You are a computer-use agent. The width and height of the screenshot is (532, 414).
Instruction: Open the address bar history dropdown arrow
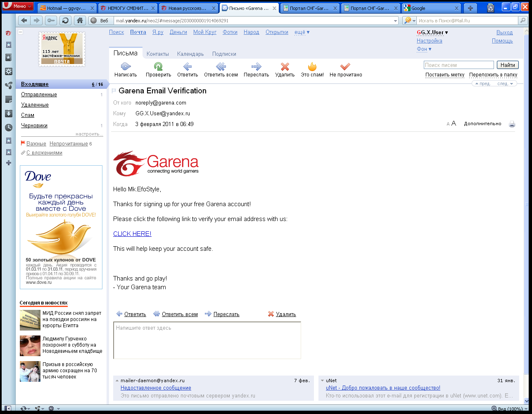pyautogui.click(x=395, y=21)
